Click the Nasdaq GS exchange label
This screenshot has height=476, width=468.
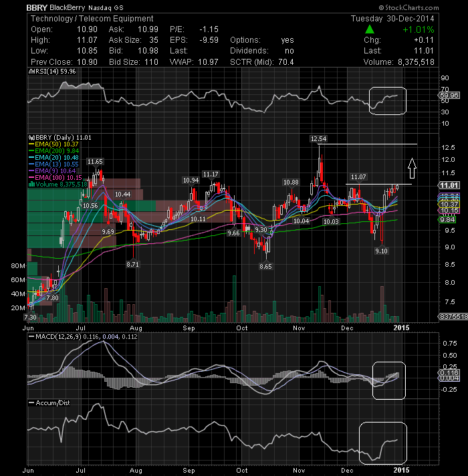tap(106, 8)
